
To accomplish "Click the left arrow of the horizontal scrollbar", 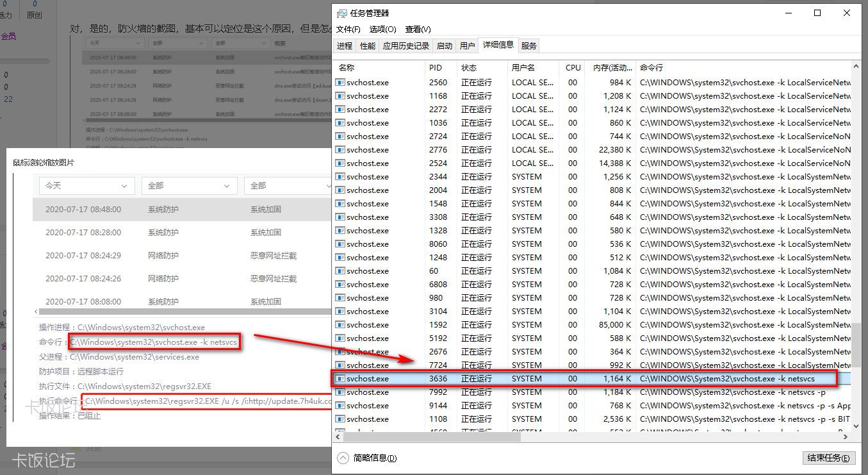I will [338, 437].
